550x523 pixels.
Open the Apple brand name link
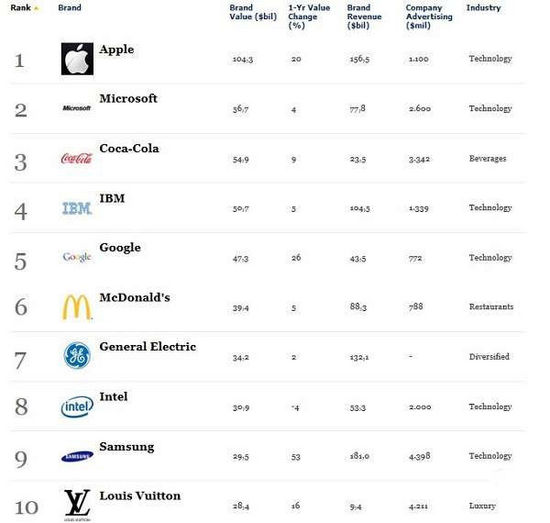point(116,49)
